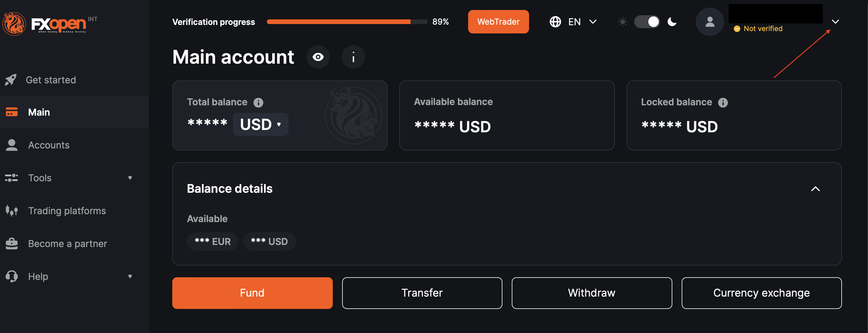Click the sun light mode icon
This screenshot has height=333, width=868.
click(x=623, y=22)
